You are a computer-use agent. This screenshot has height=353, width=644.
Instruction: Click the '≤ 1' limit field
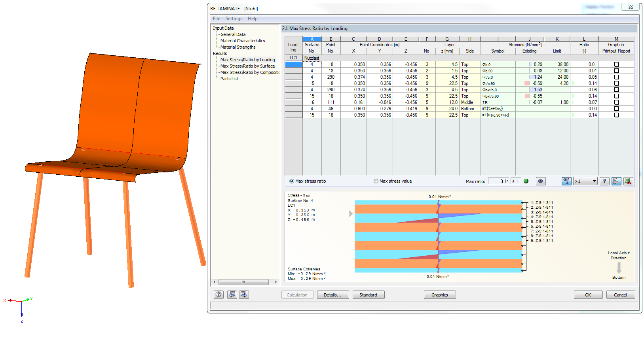point(515,181)
